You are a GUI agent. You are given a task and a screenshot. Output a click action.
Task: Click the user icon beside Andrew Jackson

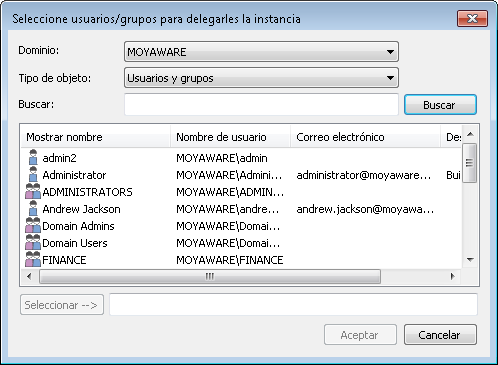click(x=33, y=209)
